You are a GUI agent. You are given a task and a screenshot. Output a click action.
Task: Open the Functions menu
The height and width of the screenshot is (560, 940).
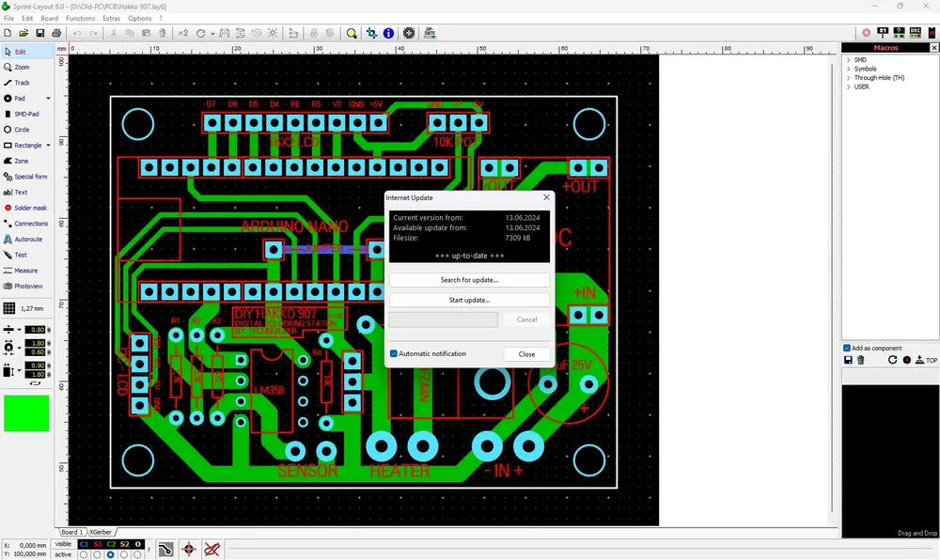[x=80, y=18]
